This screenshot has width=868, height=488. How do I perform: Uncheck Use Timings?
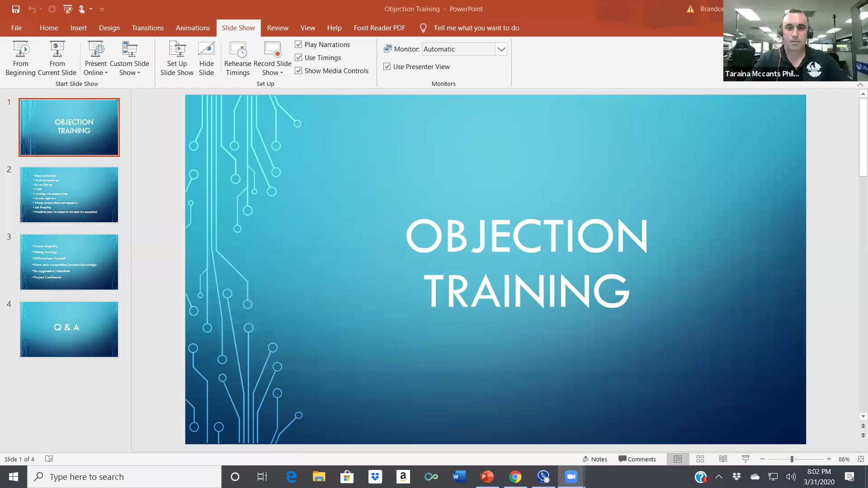298,57
